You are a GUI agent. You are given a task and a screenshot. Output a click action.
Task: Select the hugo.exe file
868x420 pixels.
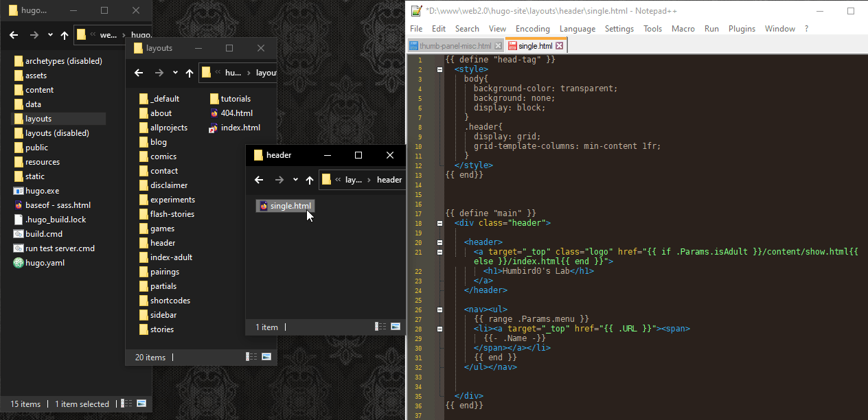pos(41,191)
